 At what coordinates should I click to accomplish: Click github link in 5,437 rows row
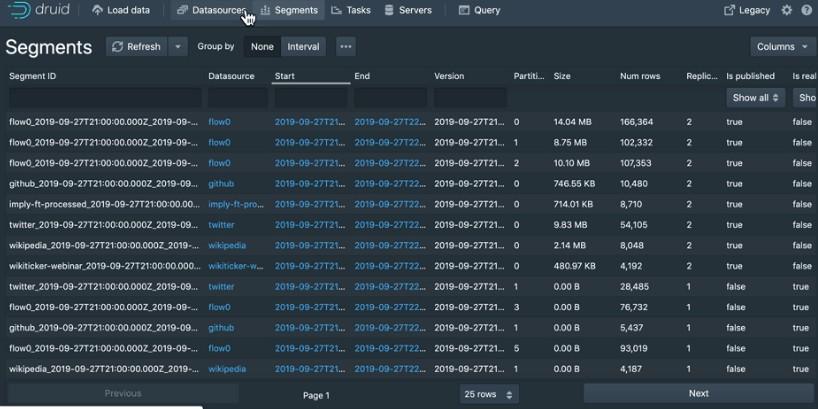(221, 328)
